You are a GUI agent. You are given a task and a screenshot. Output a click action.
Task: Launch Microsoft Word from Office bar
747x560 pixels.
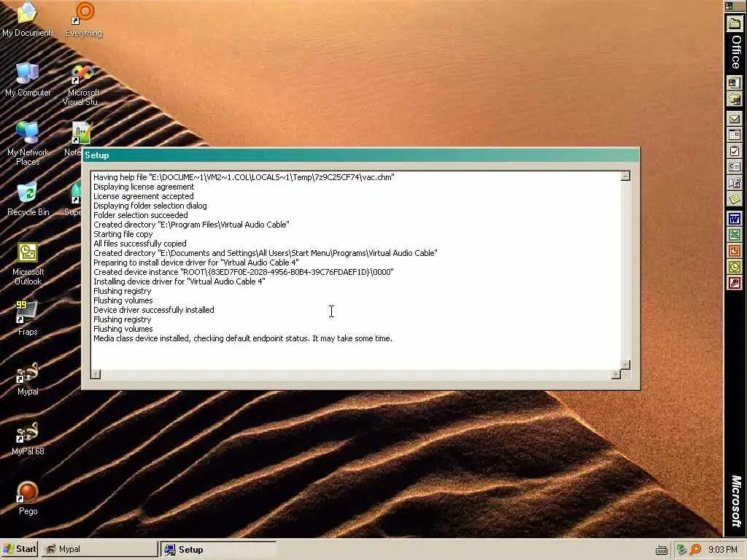pos(734,219)
